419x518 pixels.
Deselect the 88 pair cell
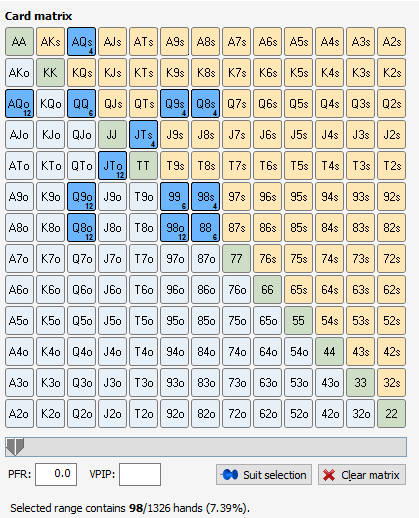(x=205, y=228)
